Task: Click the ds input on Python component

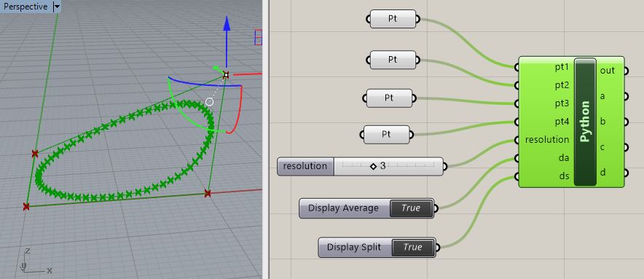Action: point(564,176)
